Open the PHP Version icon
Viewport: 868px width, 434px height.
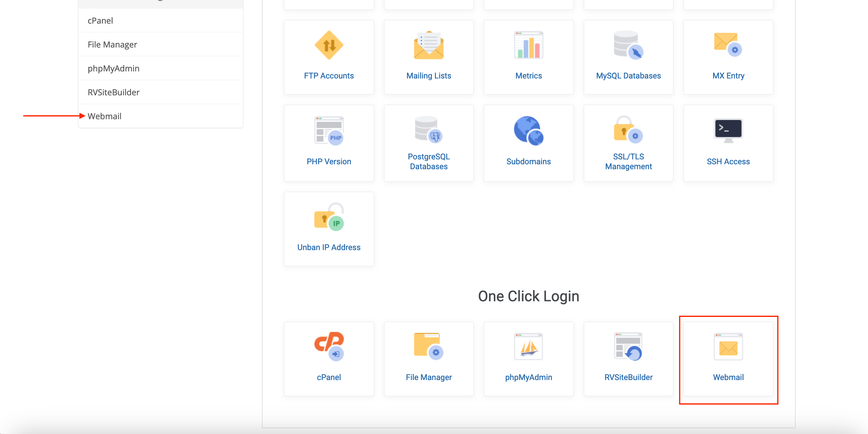[329, 131]
